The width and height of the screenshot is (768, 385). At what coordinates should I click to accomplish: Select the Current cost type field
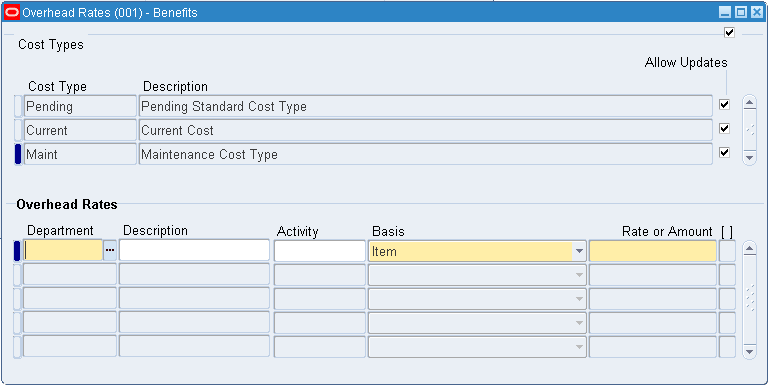point(80,130)
